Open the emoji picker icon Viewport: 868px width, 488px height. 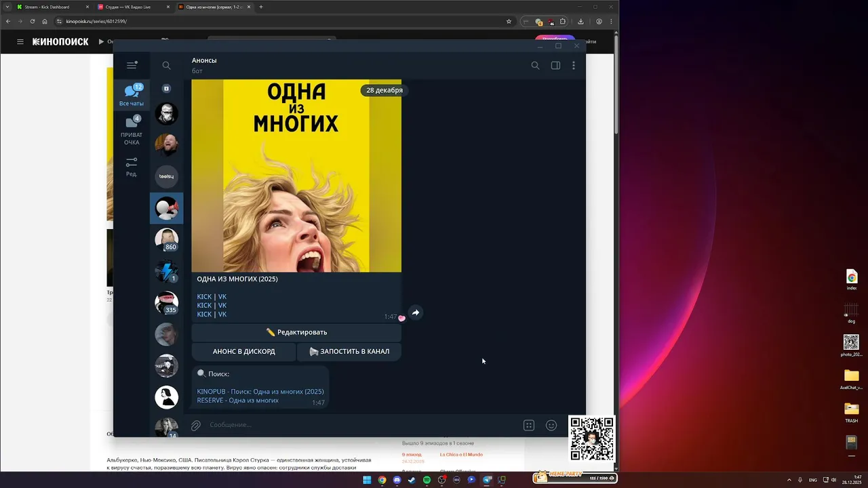[551, 426]
